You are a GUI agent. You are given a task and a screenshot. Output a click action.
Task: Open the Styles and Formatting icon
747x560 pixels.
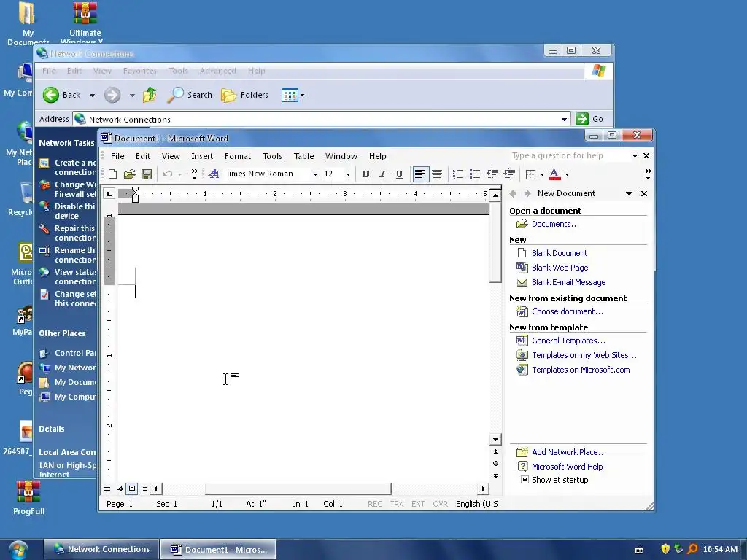pos(214,174)
